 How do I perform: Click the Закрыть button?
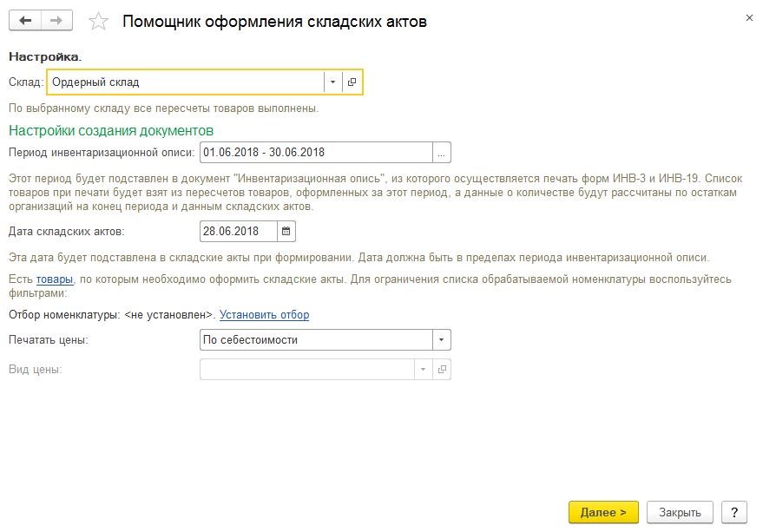[680, 513]
